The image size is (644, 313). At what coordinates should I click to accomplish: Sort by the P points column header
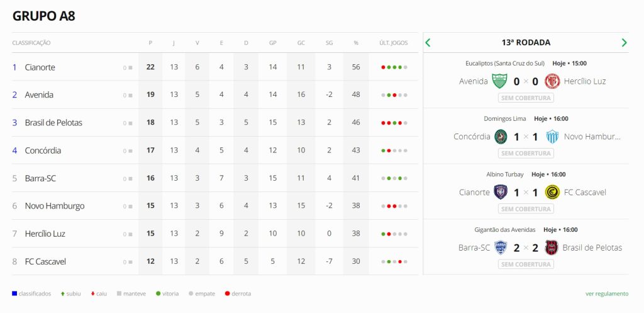coord(150,43)
